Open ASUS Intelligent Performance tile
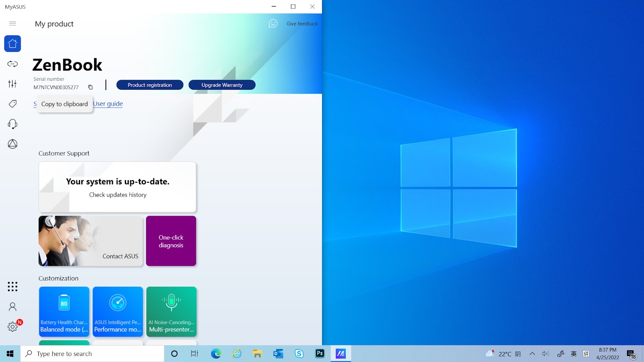Image resolution: width=644 pixels, height=362 pixels. point(118,312)
